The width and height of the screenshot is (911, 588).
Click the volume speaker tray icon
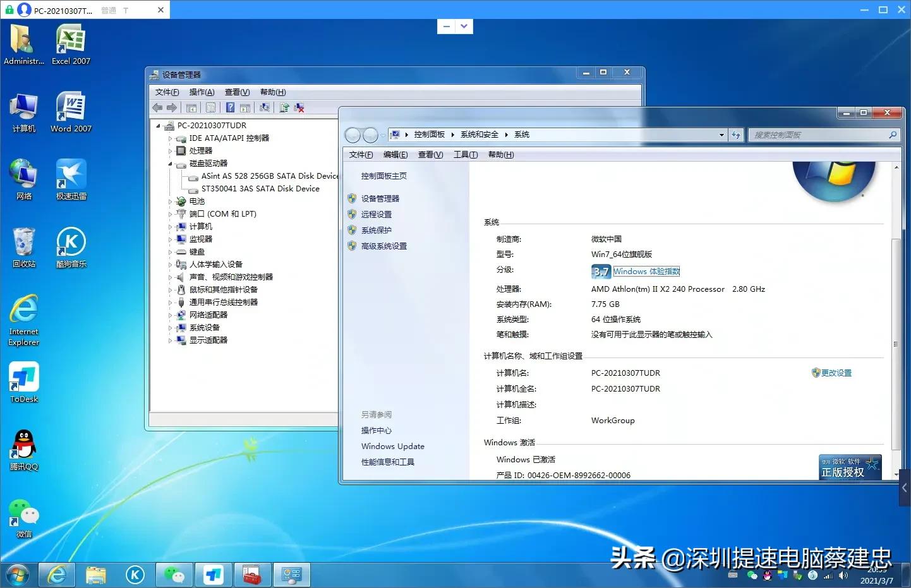coord(843,575)
